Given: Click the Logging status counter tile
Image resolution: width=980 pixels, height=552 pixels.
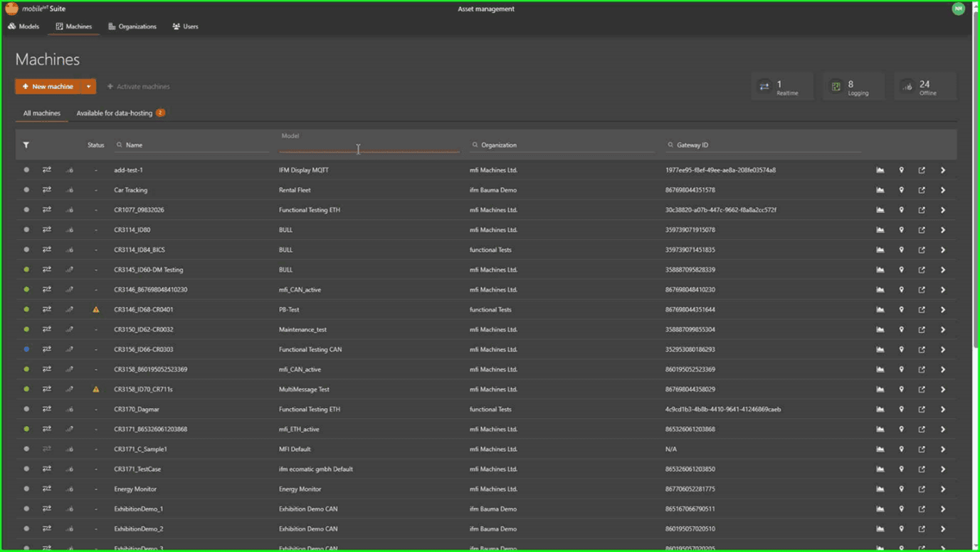Looking at the screenshot, I should tap(853, 87).
